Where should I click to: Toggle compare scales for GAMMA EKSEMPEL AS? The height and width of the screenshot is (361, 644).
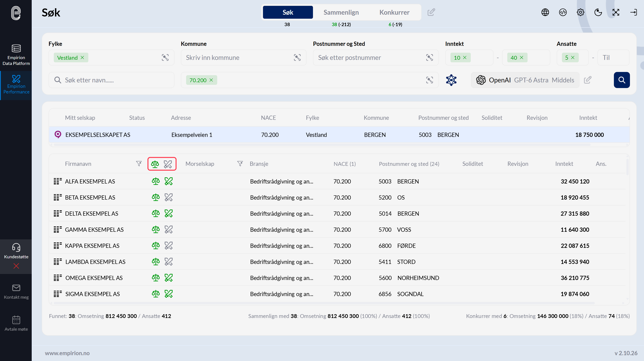click(156, 230)
